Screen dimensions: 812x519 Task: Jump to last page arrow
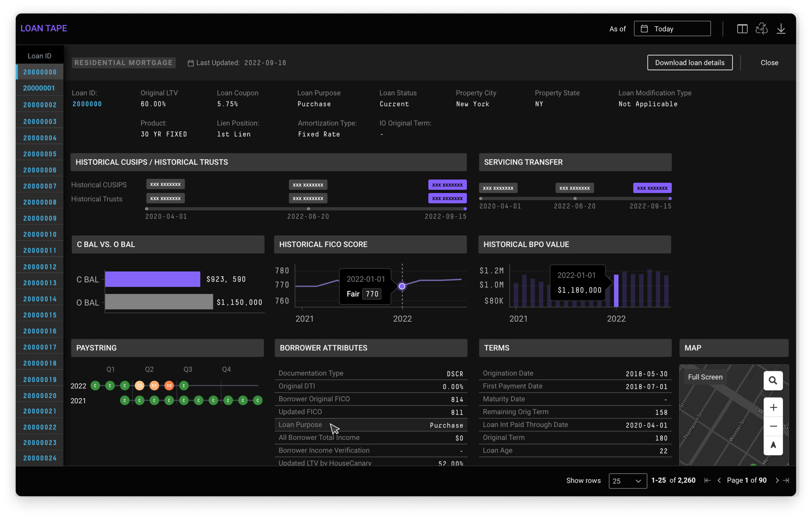786,480
